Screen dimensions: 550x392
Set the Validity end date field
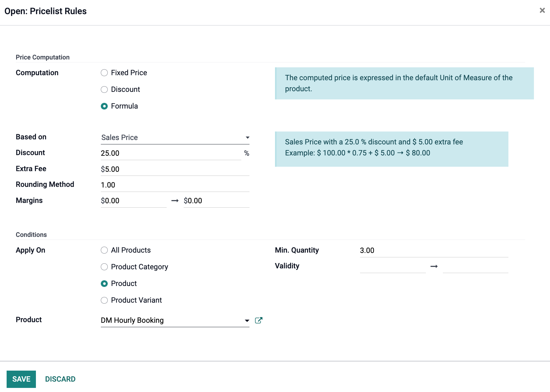click(476, 266)
